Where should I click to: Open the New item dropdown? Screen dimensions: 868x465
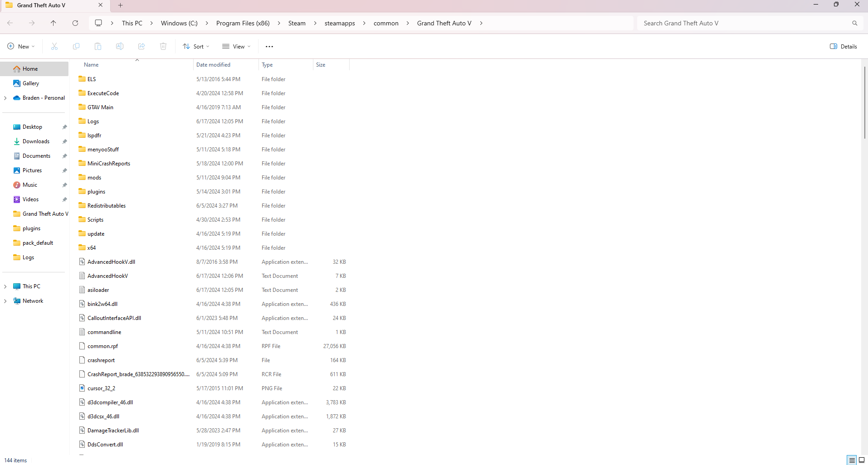pos(21,46)
